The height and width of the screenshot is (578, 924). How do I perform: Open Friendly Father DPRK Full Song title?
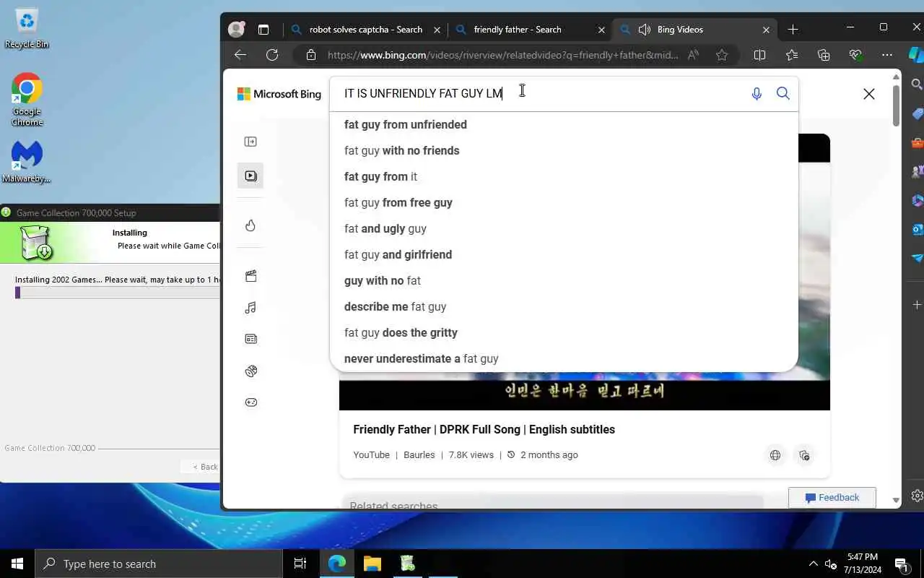click(484, 429)
